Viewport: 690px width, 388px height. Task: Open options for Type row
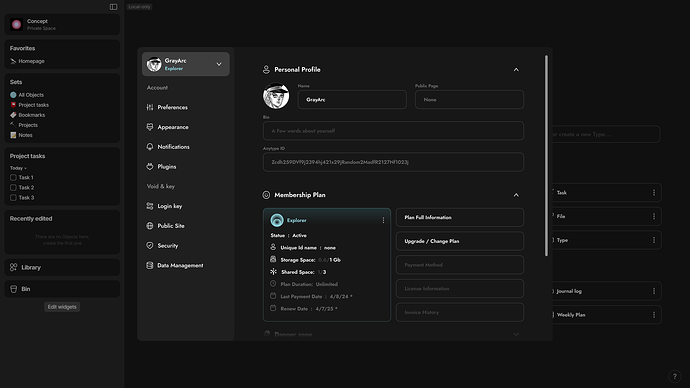point(654,240)
